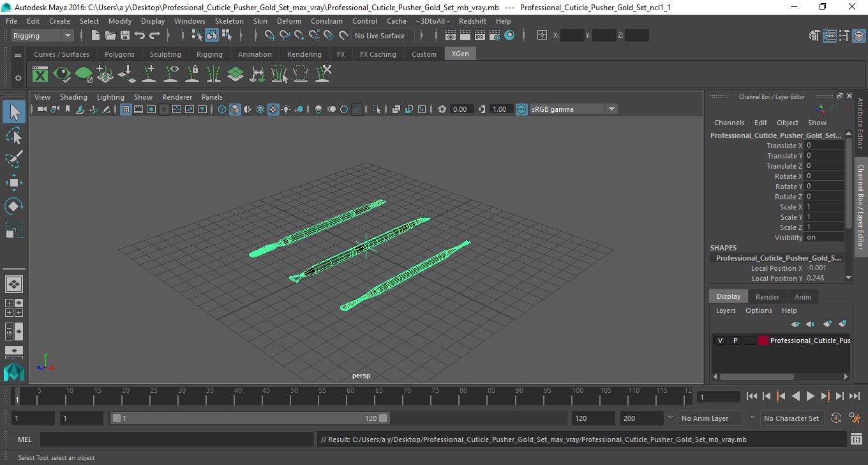The image size is (868, 465).
Task: Click the XGen preview eye shelf icon
Action: pyautogui.click(x=62, y=74)
